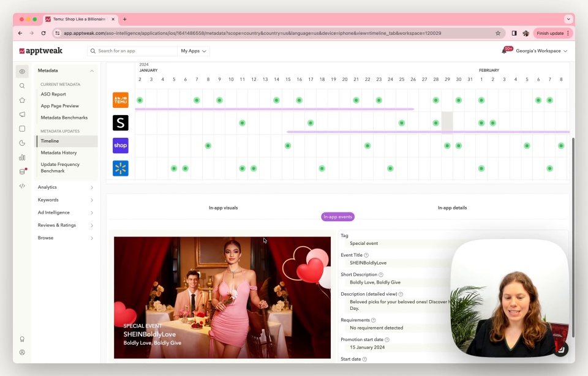
Task: Click the SHEIN app icon in the timeline
Action: click(120, 122)
